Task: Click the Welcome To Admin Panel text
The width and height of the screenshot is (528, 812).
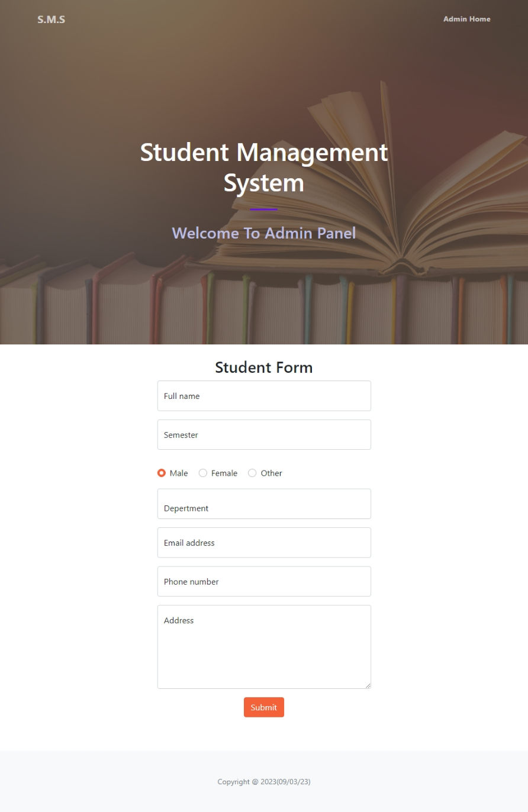Action: [263, 233]
